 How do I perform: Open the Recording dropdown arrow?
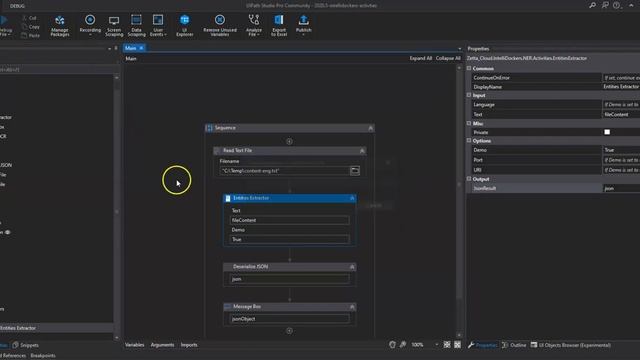90,35
